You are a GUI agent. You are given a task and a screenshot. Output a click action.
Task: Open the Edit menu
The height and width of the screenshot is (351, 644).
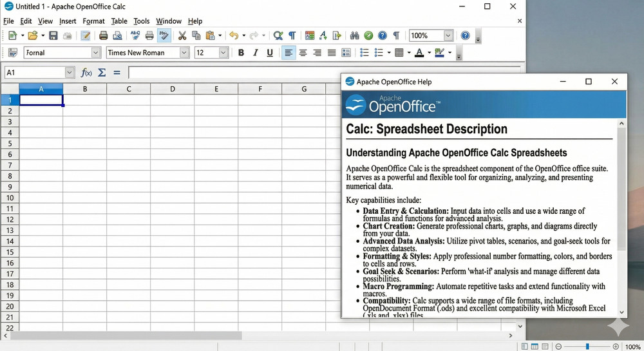(26, 21)
